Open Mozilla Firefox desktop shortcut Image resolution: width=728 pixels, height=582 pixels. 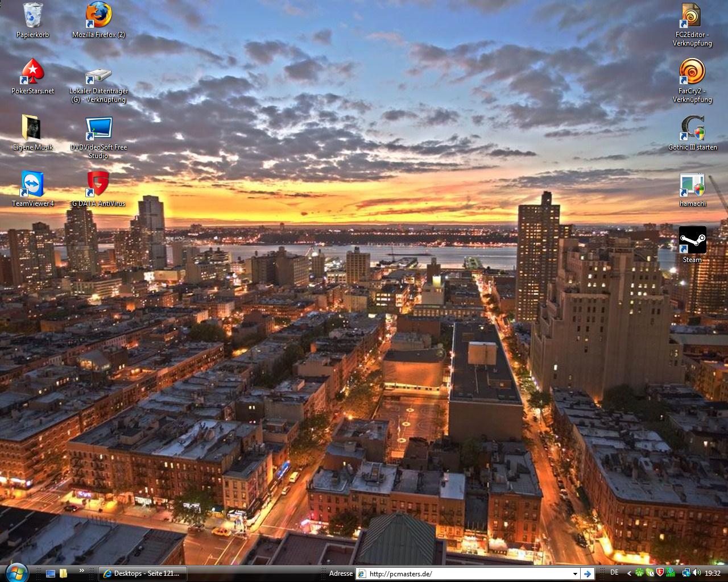(x=98, y=15)
